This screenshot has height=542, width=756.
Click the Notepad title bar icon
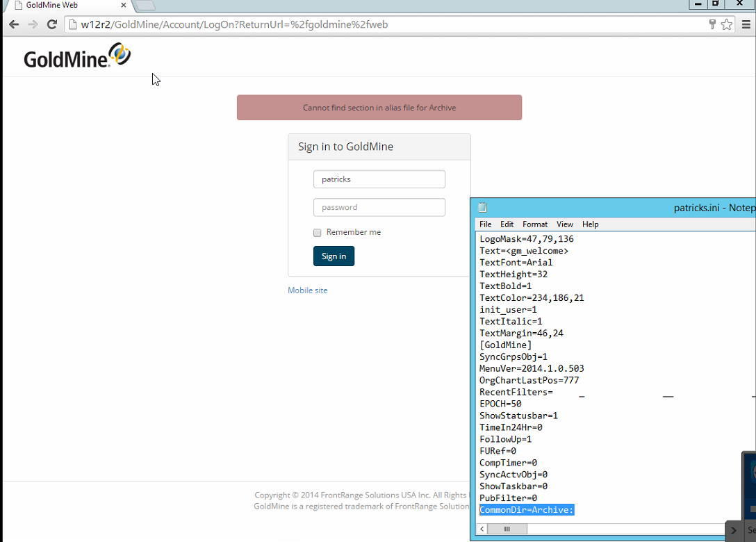[483, 208]
